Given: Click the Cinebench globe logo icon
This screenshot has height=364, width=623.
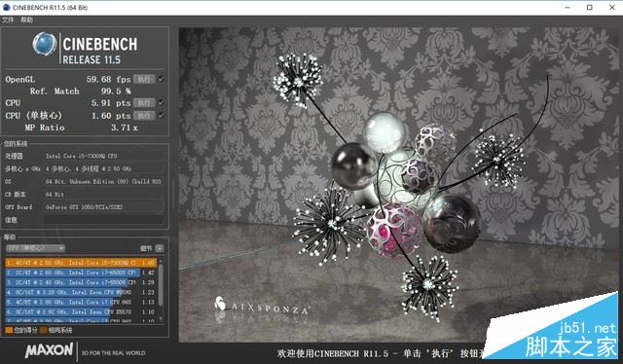Looking at the screenshot, I should (x=45, y=44).
